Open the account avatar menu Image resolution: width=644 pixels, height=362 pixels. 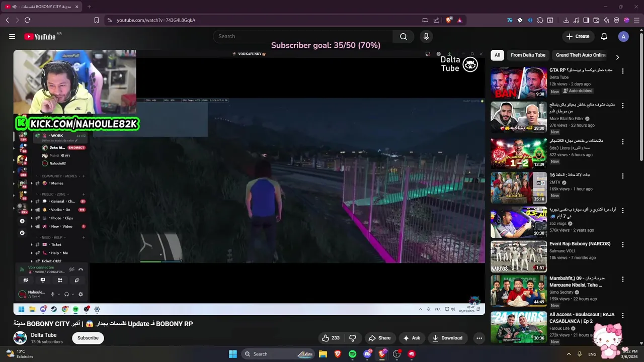coord(623,36)
